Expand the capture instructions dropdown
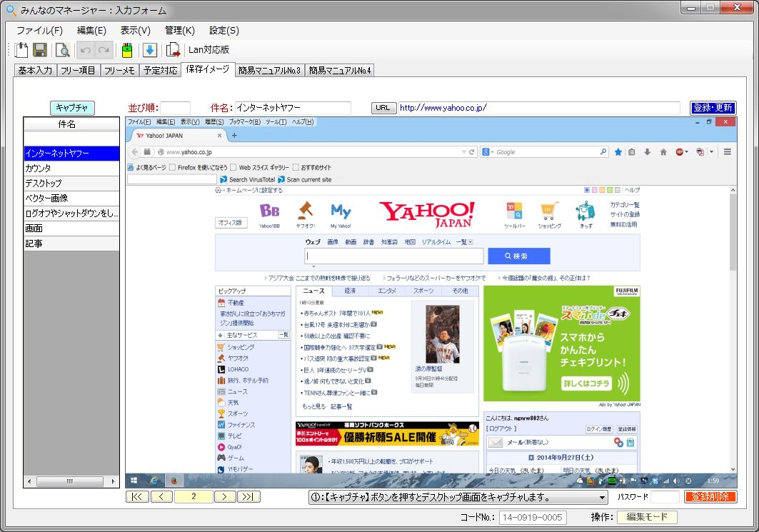This screenshot has height=532, width=759. point(602,497)
